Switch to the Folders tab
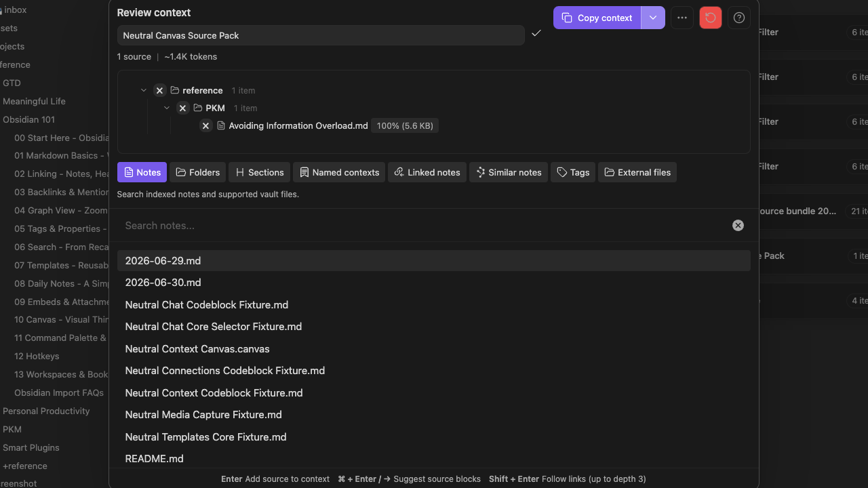 click(x=198, y=172)
